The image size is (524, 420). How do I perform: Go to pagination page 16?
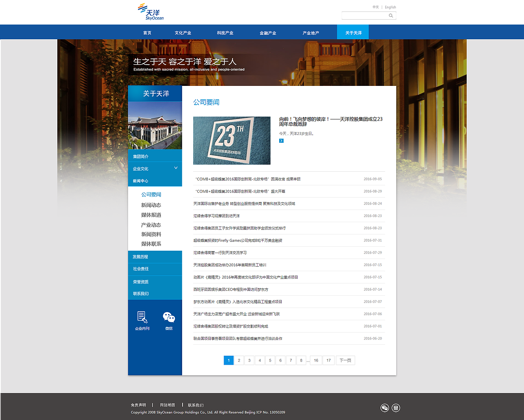pos(316,360)
